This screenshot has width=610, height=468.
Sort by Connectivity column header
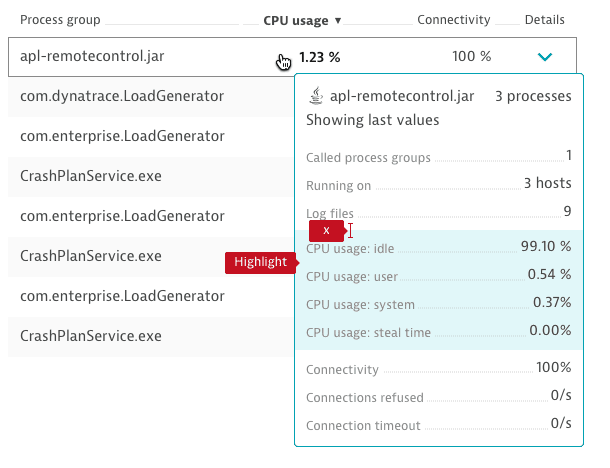(454, 20)
